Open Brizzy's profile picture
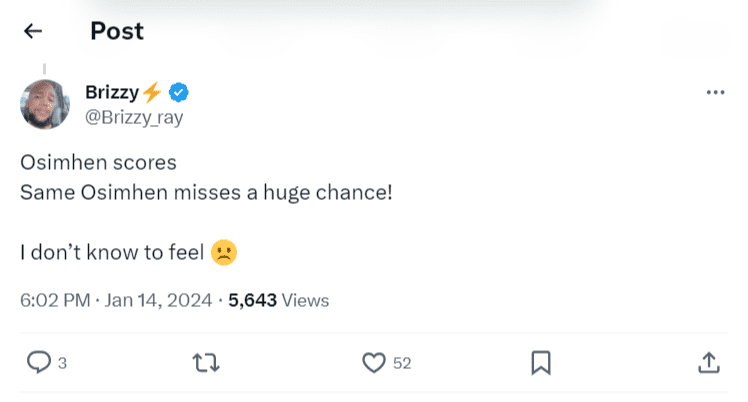748x402 pixels. pos(45,104)
